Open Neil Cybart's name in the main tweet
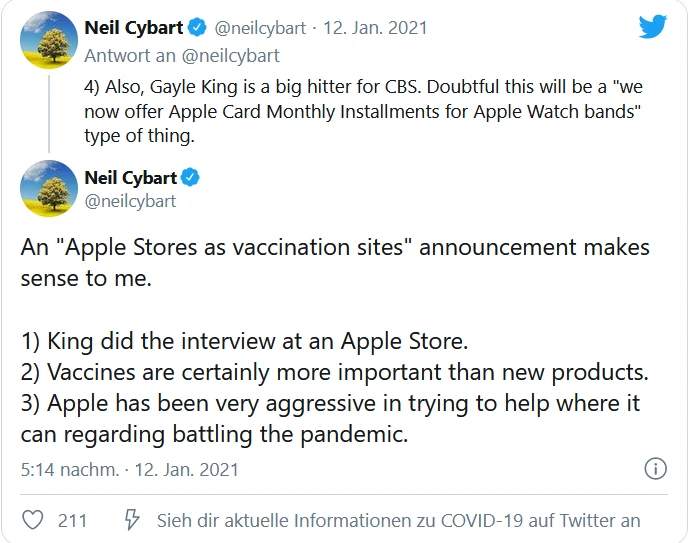The width and height of the screenshot is (690, 543). coord(130,177)
